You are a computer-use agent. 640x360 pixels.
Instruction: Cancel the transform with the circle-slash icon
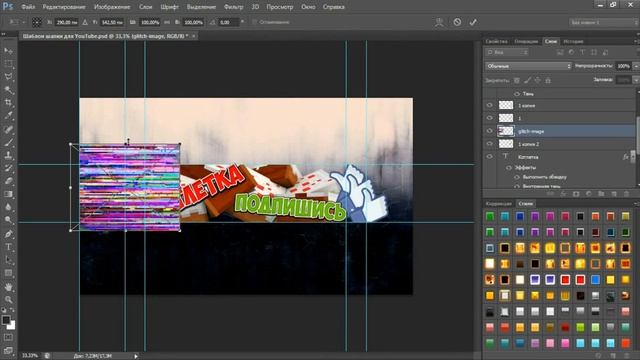point(457,22)
